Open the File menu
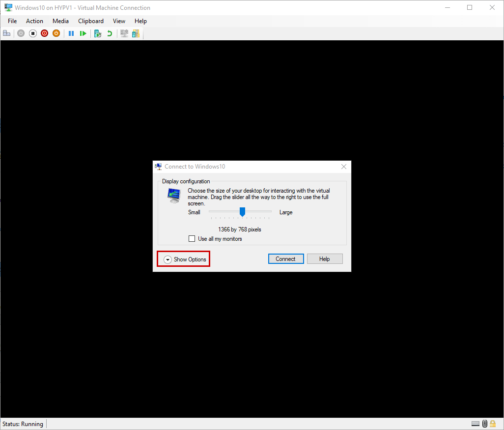The height and width of the screenshot is (430, 504). pyautogui.click(x=12, y=21)
